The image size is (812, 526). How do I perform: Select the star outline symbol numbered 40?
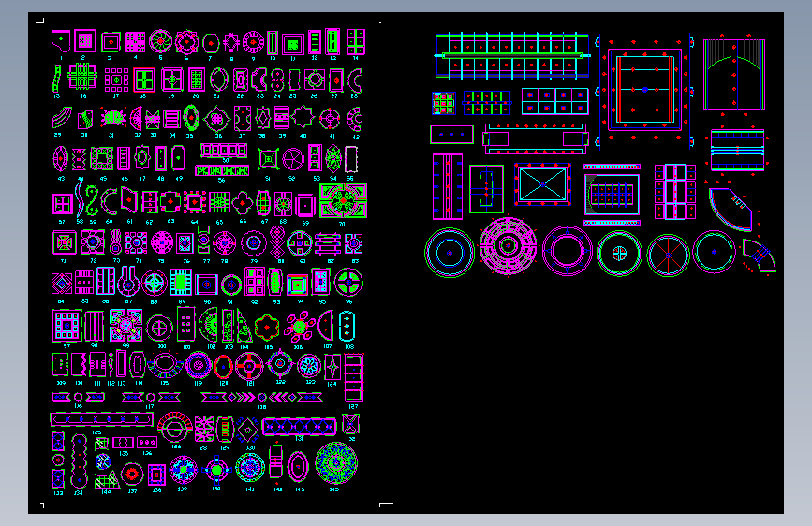tap(303, 118)
